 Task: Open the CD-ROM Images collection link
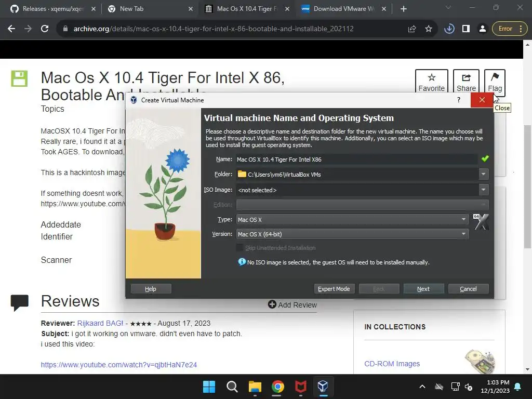392,364
